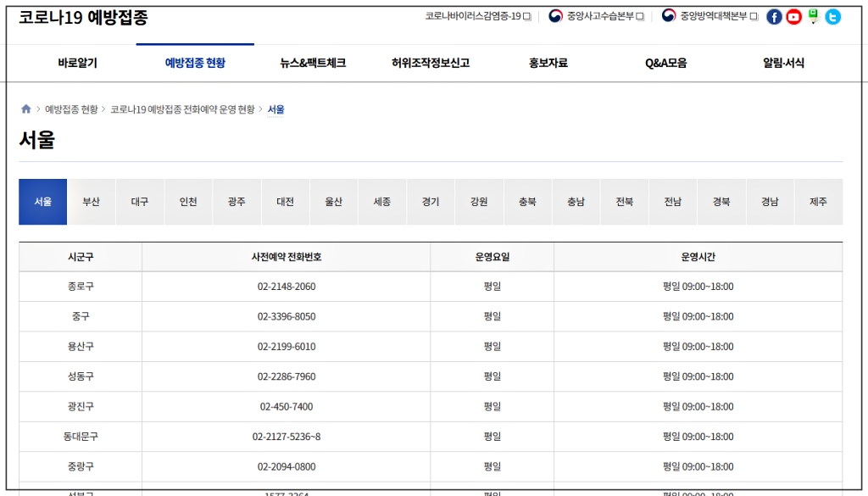Click 평일 09:00~18:00 in 중랑구 row
868x496 pixels.
[x=698, y=466]
